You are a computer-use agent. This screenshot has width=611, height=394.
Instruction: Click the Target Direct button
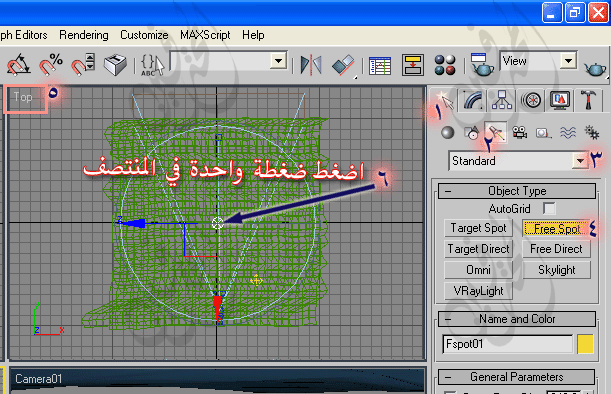[x=479, y=249]
